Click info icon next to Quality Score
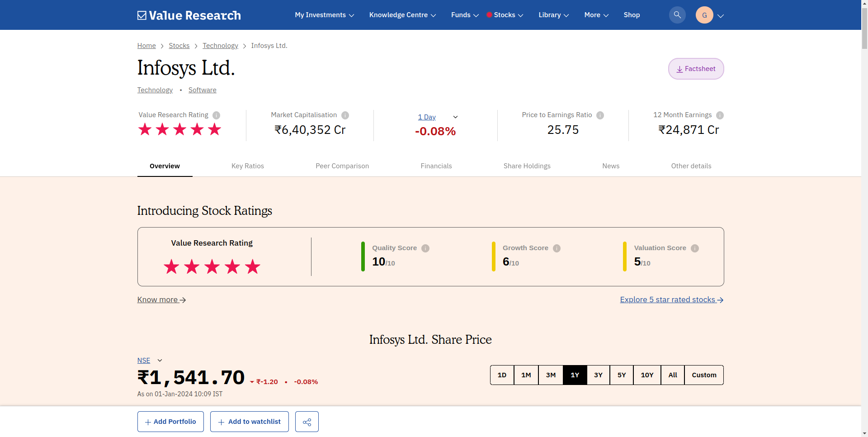The height and width of the screenshot is (437, 868). tap(425, 248)
